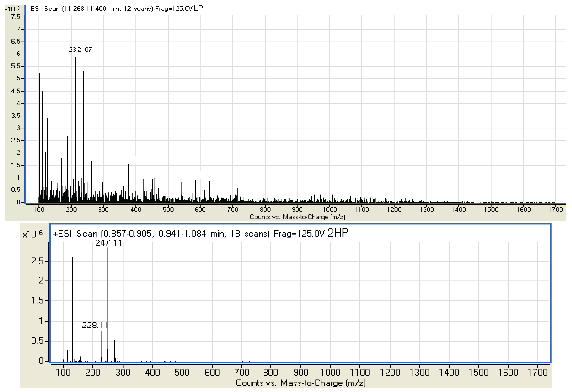This screenshot has height=392, width=572.
Task: Click the bottom plot's Counts vs. Mass-to-Charge axis label
Action: click(300, 383)
